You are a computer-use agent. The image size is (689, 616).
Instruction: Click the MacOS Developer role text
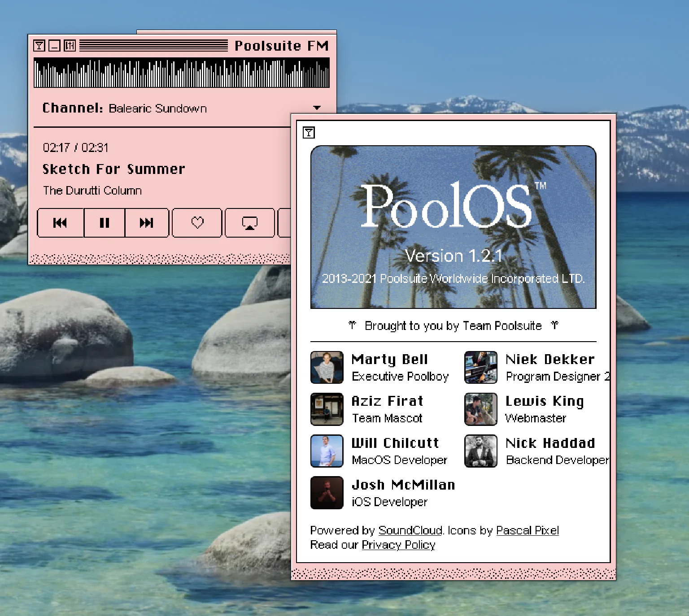(x=400, y=460)
